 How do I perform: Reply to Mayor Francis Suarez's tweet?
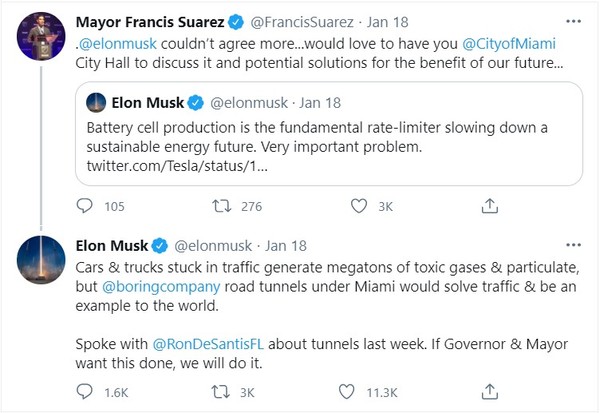coord(86,206)
